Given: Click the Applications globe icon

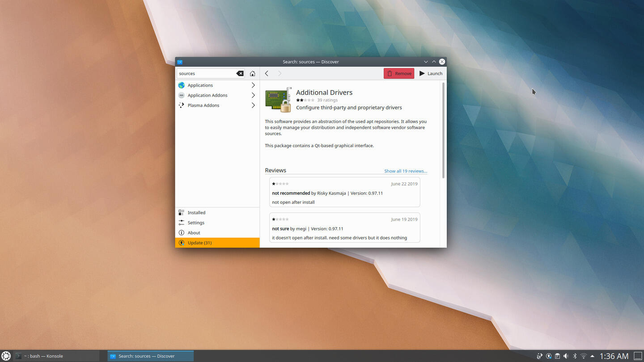Looking at the screenshot, I should click(181, 85).
